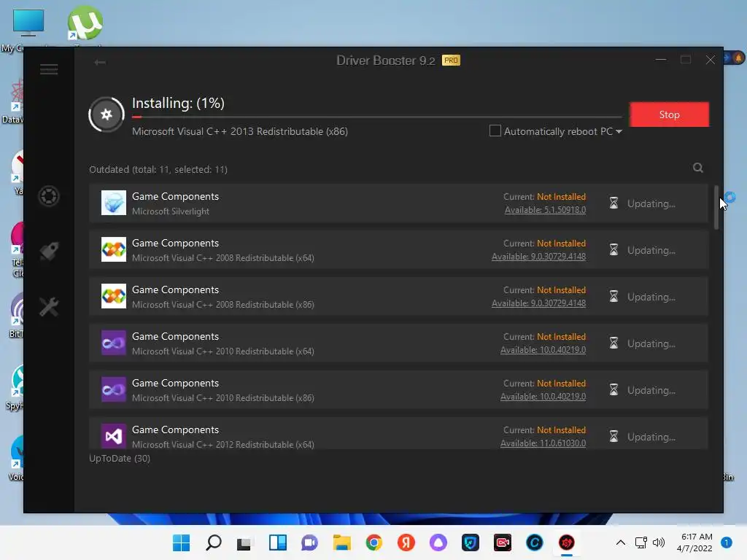Open taskbar Search

coord(213,542)
